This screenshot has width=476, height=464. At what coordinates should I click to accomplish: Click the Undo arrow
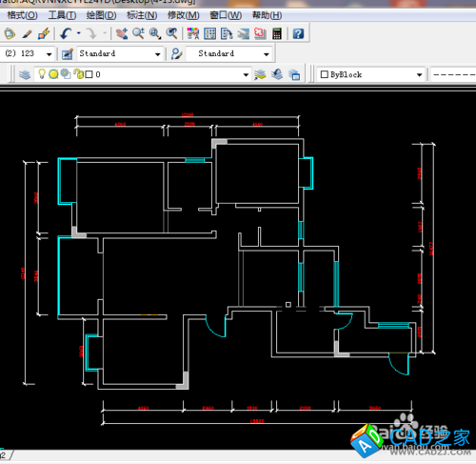pyautogui.click(x=66, y=33)
